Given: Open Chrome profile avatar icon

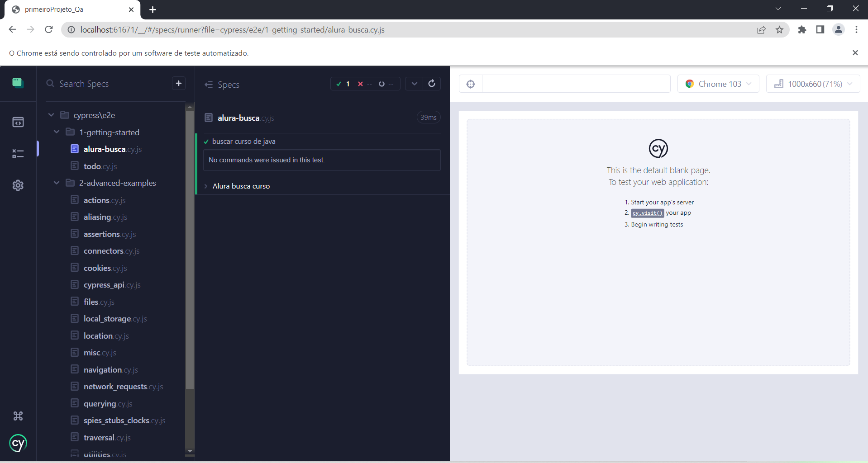Looking at the screenshot, I should pos(839,30).
